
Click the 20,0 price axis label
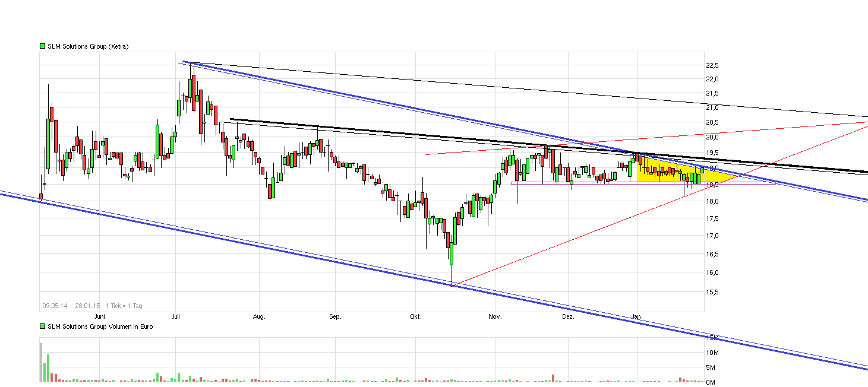(712, 137)
